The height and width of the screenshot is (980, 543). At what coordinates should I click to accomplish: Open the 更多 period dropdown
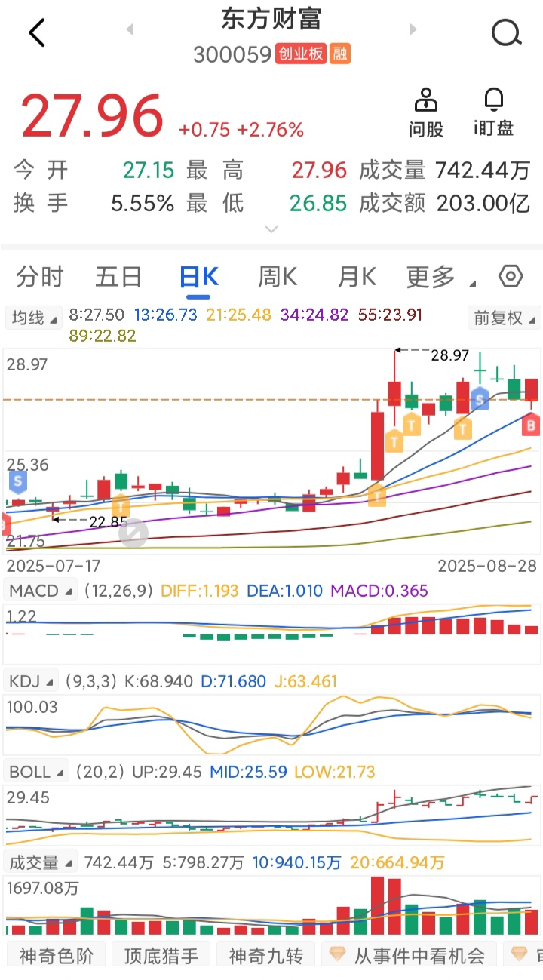(x=441, y=278)
